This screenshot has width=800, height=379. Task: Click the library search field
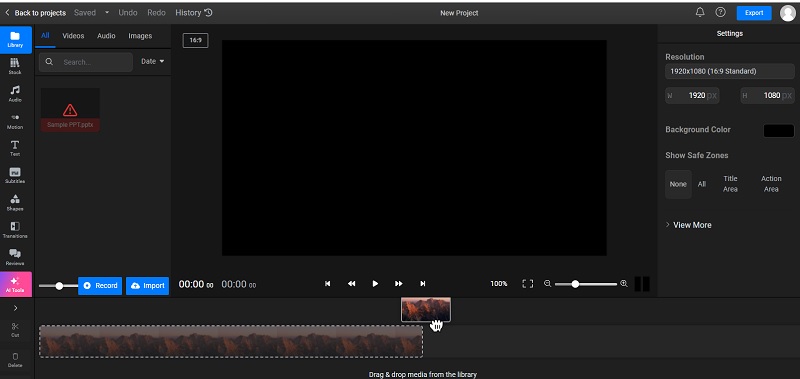pyautogui.click(x=86, y=62)
